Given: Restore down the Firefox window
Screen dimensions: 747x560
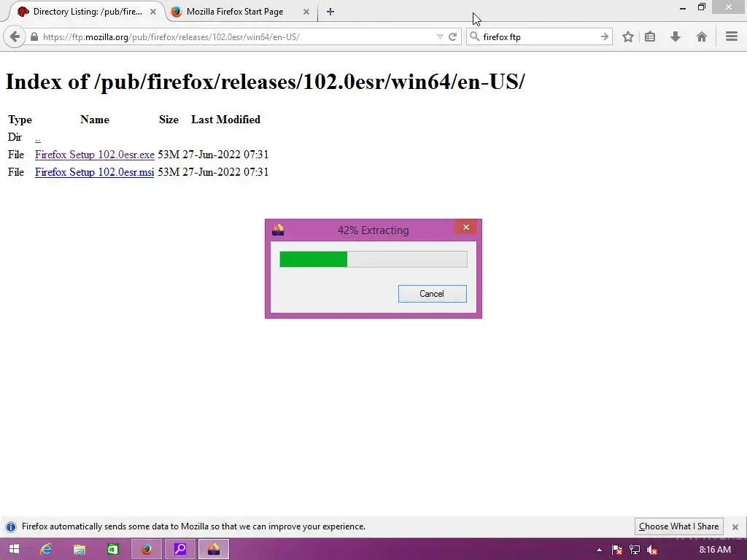Looking at the screenshot, I should click(x=701, y=7).
